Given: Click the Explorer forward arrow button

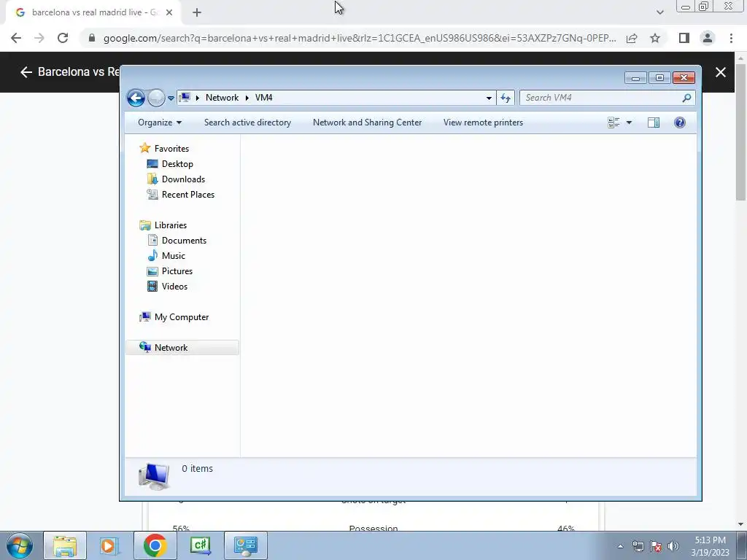Looking at the screenshot, I should pos(156,98).
